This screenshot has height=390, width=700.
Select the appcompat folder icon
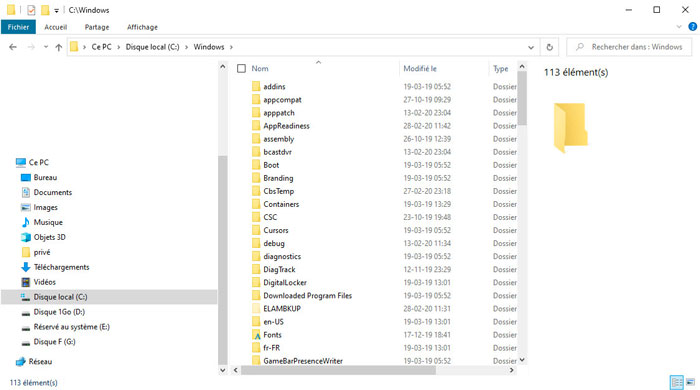click(x=256, y=100)
